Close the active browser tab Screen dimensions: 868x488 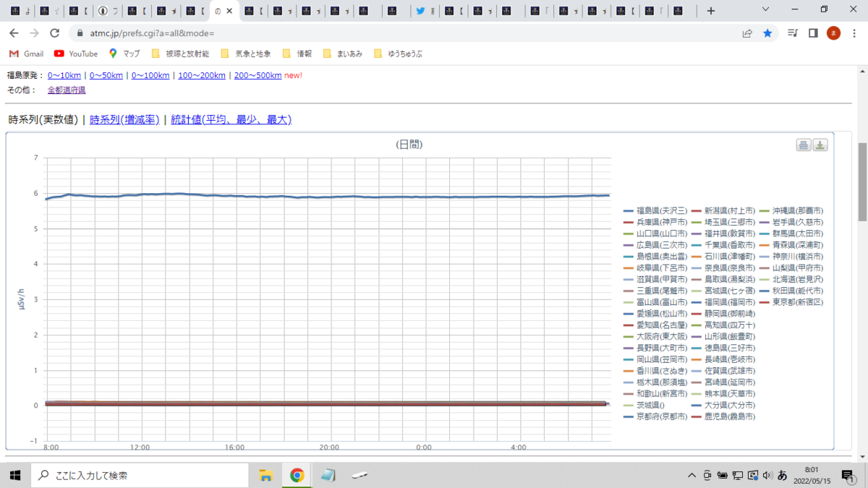click(229, 11)
